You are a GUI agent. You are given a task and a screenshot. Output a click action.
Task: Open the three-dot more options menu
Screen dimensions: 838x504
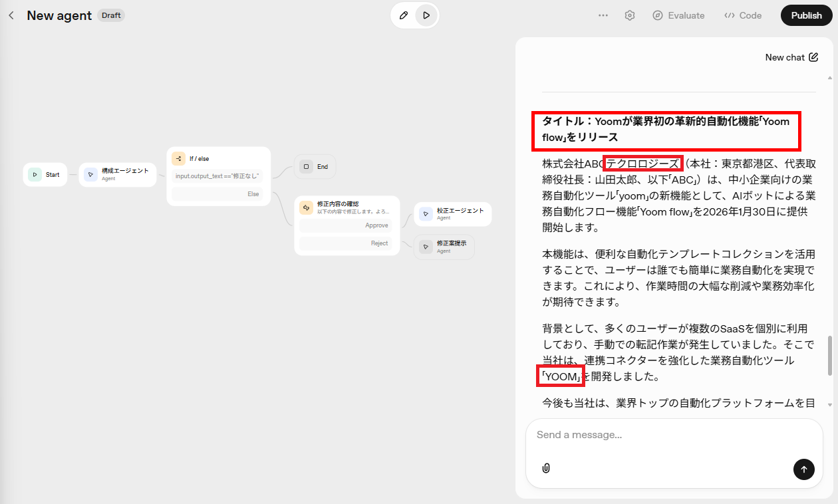603,15
